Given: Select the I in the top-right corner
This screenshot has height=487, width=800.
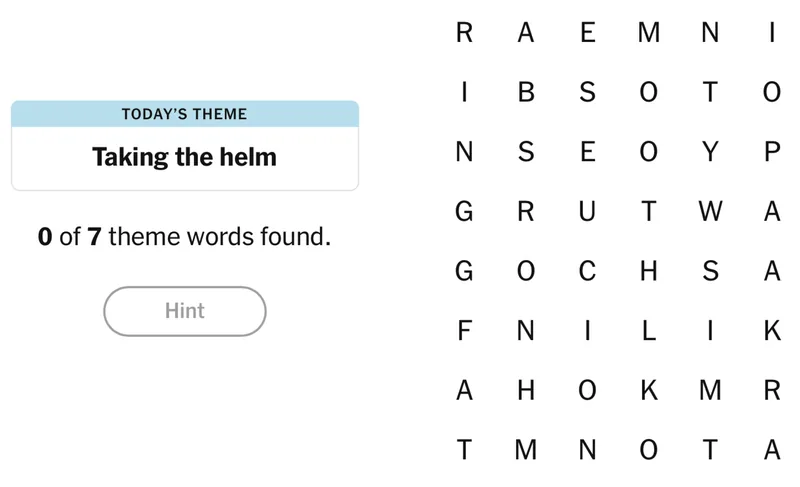Looking at the screenshot, I should pyautogui.click(x=771, y=33).
